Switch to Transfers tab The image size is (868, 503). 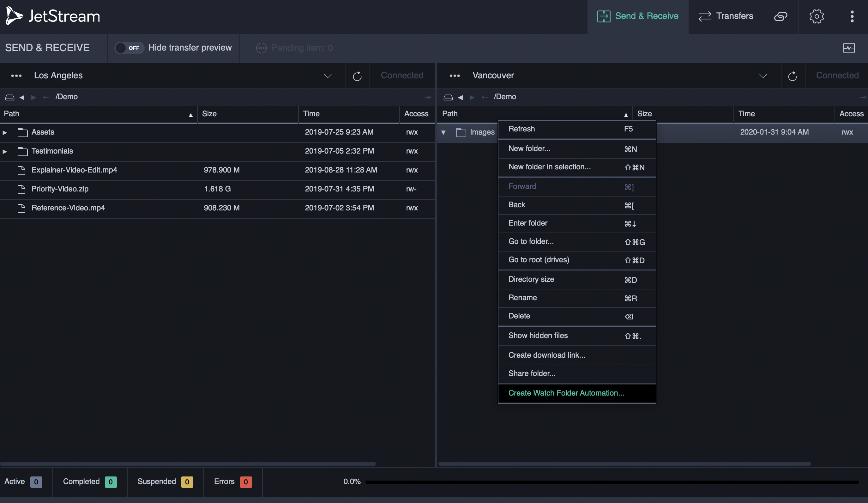(x=726, y=16)
